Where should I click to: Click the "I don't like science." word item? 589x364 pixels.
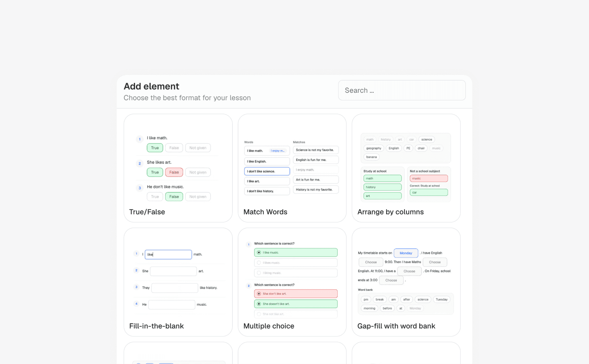click(267, 171)
